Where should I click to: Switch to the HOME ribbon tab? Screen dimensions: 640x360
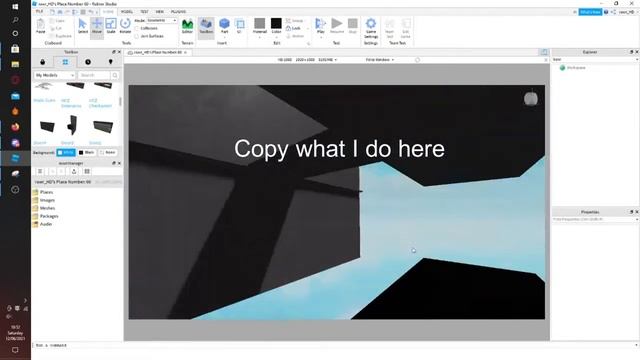[108, 12]
